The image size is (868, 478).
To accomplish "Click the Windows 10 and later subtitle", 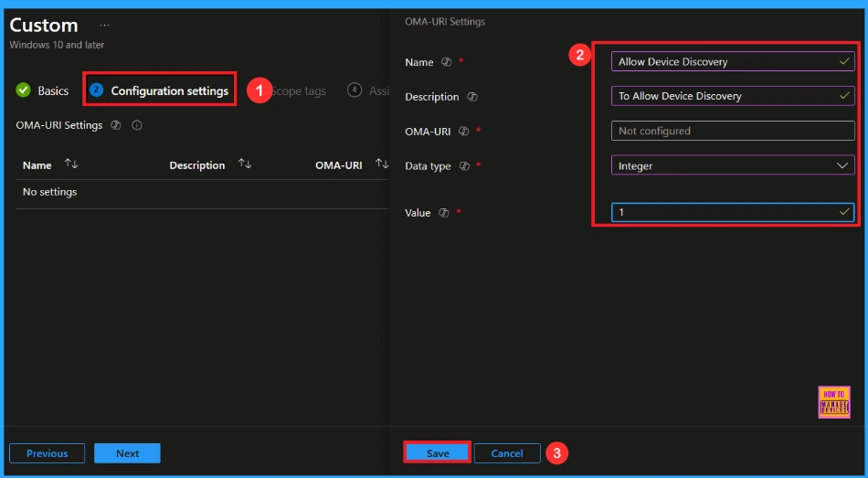I will click(x=57, y=45).
